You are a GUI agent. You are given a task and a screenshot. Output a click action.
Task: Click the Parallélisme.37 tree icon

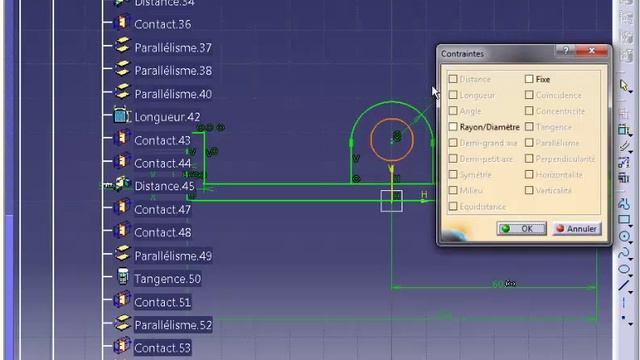pyautogui.click(x=122, y=46)
